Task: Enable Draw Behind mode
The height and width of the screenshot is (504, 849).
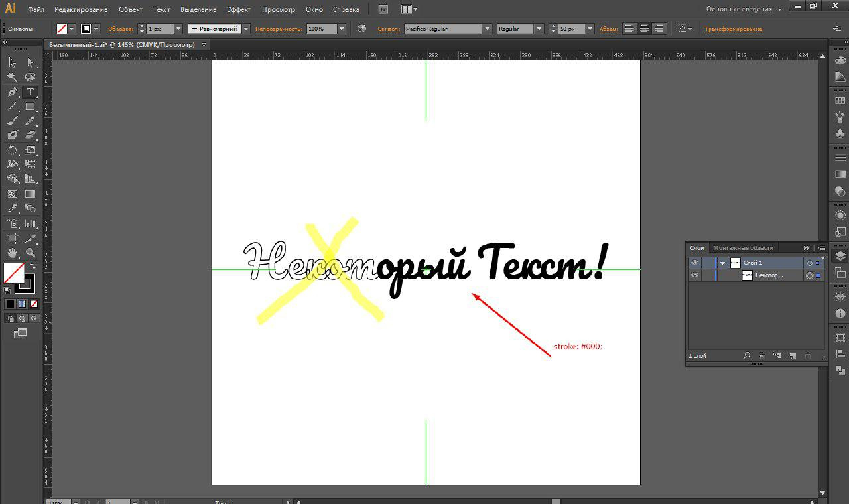Action: 22,318
